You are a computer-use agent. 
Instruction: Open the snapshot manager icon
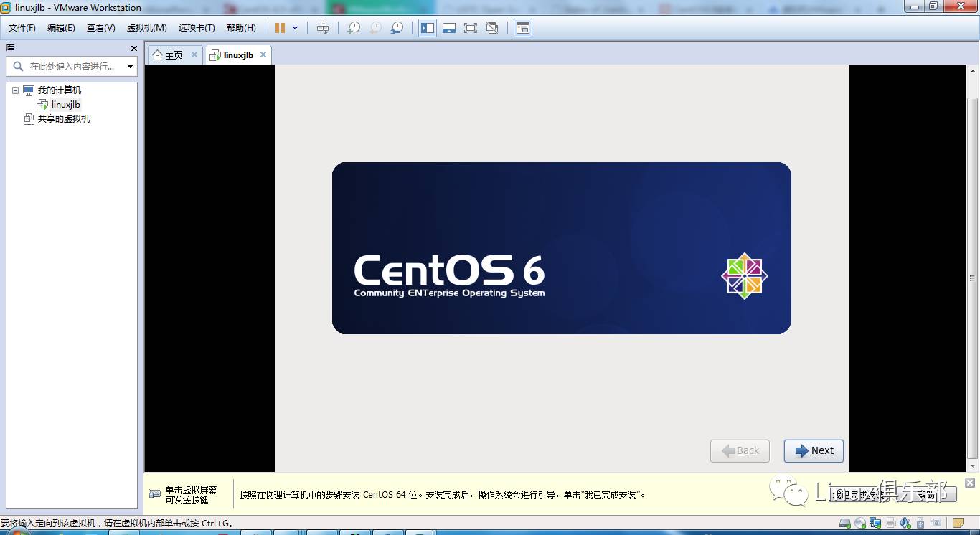pyautogui.click(x=397, y=28)
